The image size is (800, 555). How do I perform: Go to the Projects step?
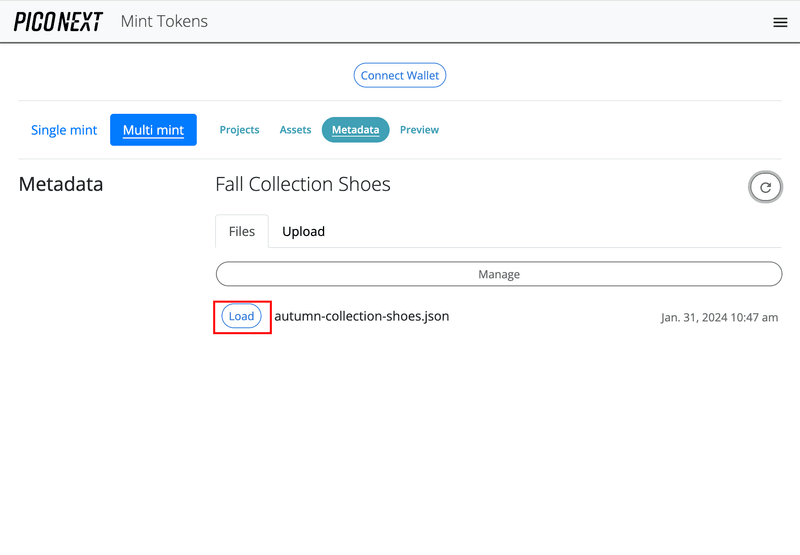tap(239, 130)
